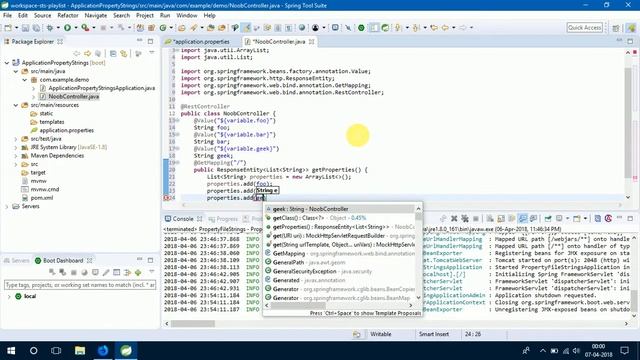640x360 pixels.
Task: Click the Open Perspective icon
Action: [616, 28]
